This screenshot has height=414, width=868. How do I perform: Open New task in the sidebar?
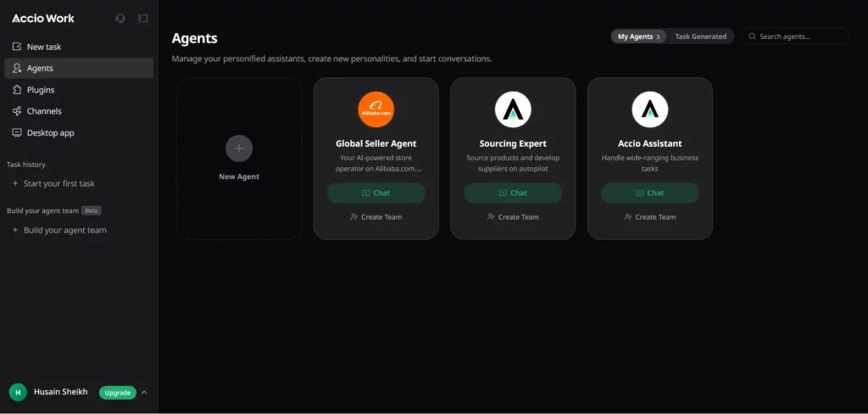pos(79,47)
